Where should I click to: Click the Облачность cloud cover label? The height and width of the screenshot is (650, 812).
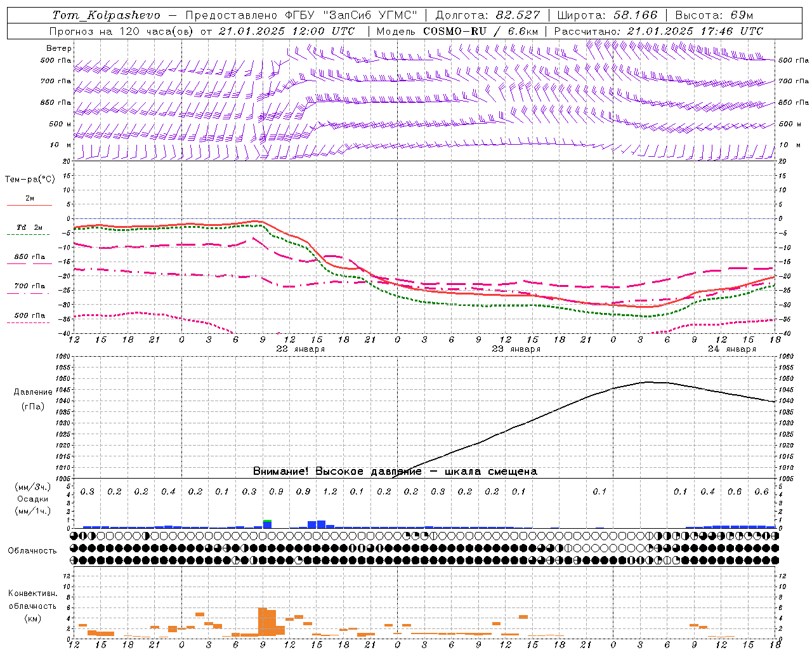tap(32, 551)
